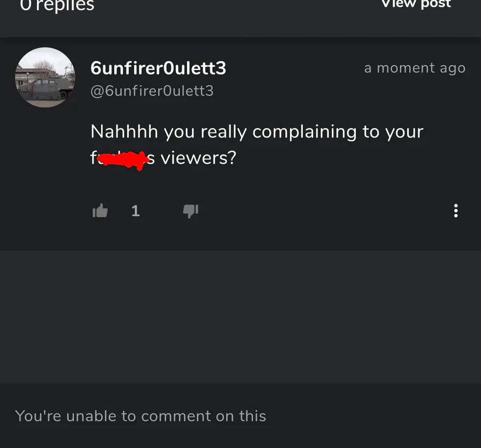
Task: Click the word "Nahhhh" in the comment
Action: (124, 132)
